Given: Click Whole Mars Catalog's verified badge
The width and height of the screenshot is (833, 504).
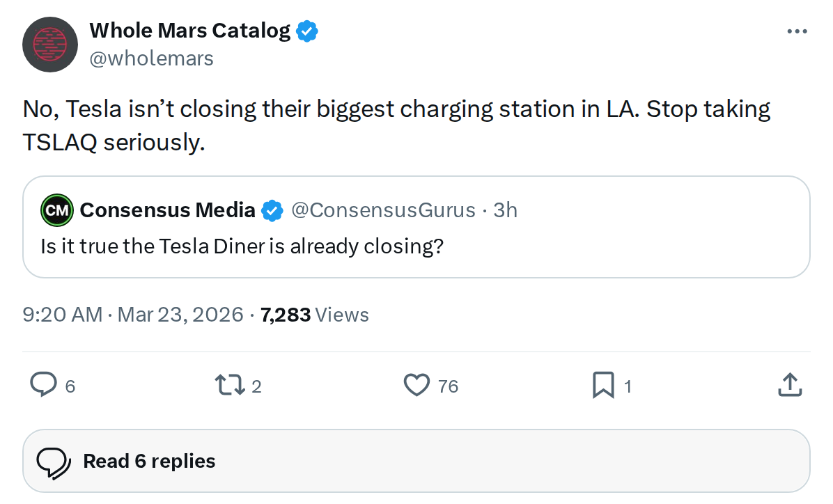Looking at the screenshot, I should 306,30.
